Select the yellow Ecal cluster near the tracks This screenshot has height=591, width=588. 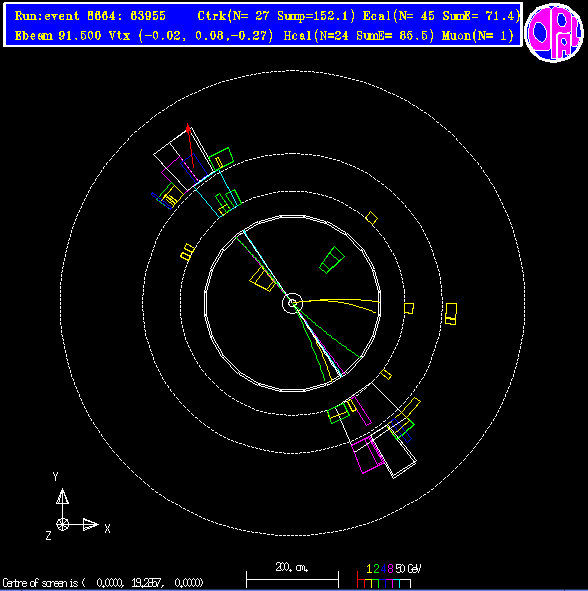tap(263, 279)
